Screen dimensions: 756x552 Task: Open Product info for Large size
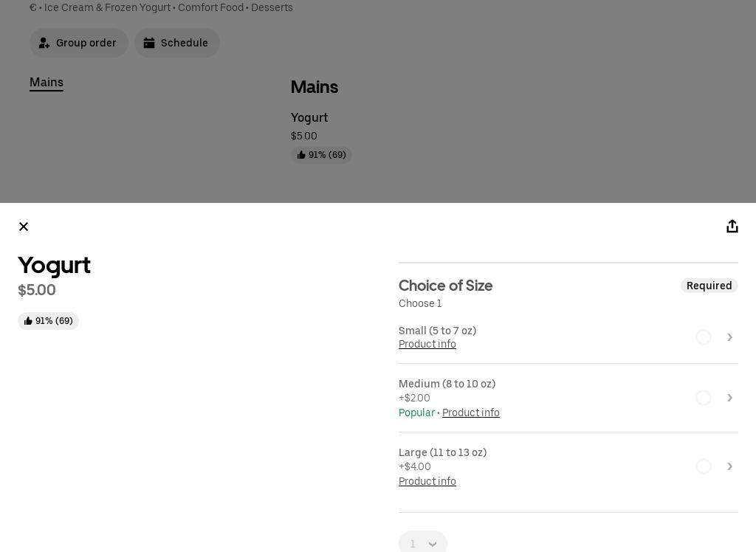pos(427,482)
